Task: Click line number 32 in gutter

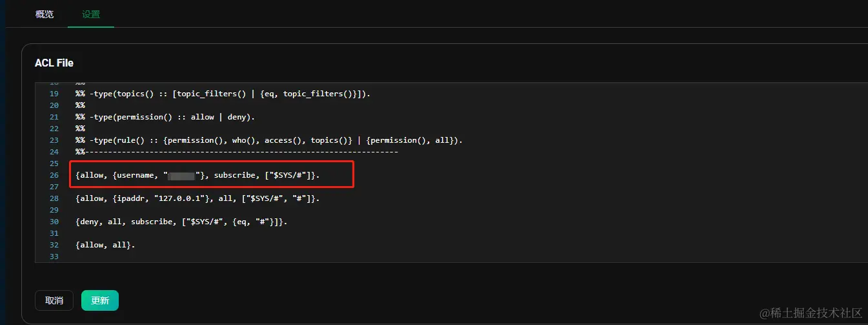Action: (x=54, y=245)
